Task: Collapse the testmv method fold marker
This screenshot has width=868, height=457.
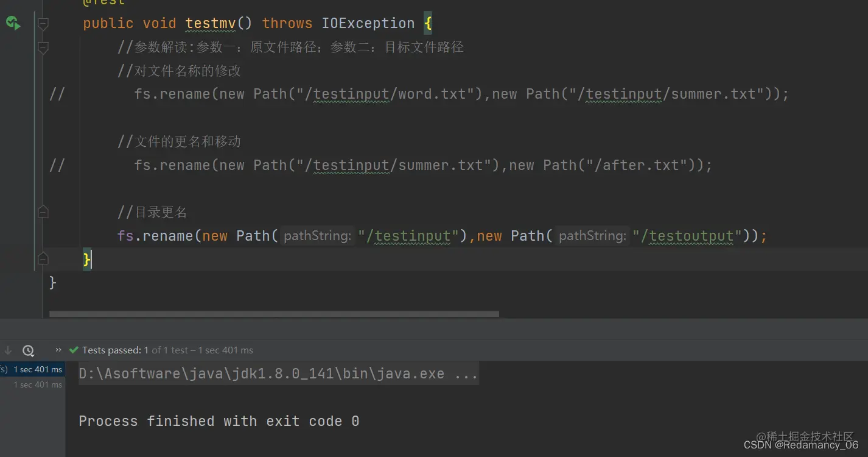Action: click(43, 24)
